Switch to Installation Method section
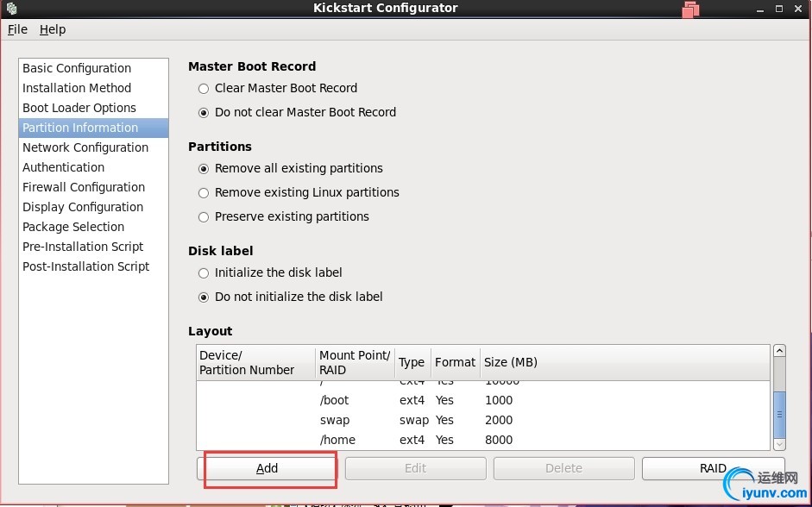The height and width of the screenshot is (507, 812). [x=93, y=88]
